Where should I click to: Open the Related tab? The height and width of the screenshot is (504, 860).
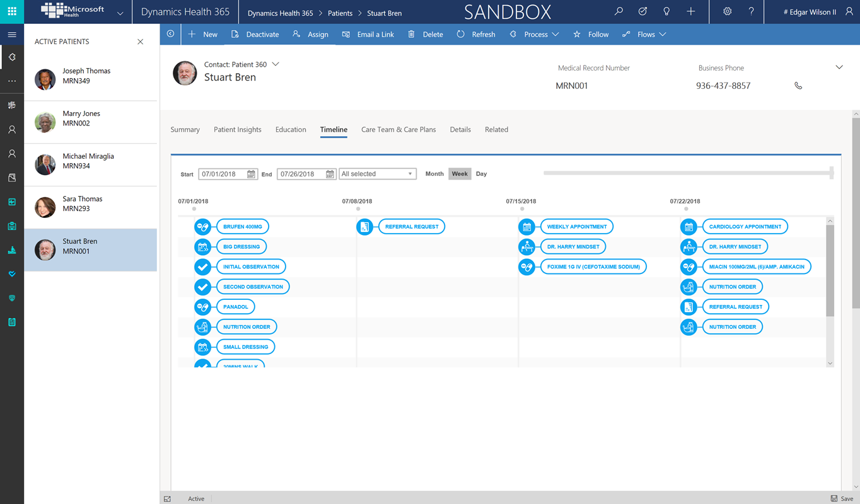click(496, 130)
